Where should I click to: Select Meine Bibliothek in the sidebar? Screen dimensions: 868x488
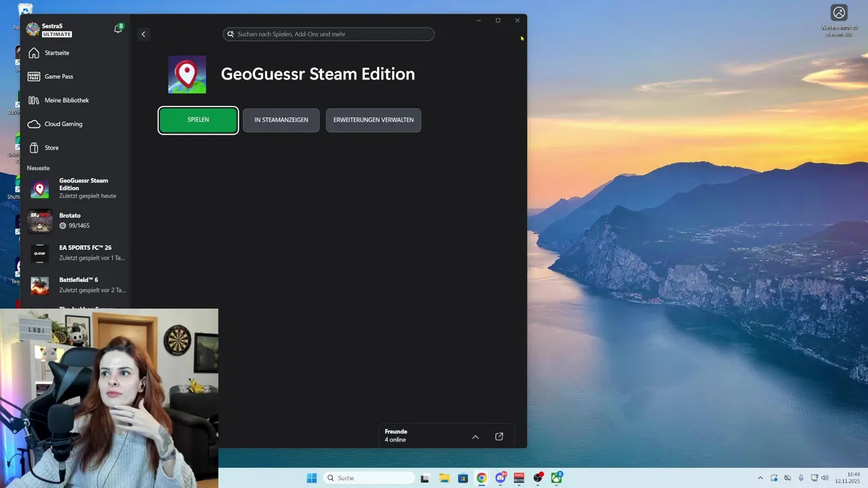point(66,100)
